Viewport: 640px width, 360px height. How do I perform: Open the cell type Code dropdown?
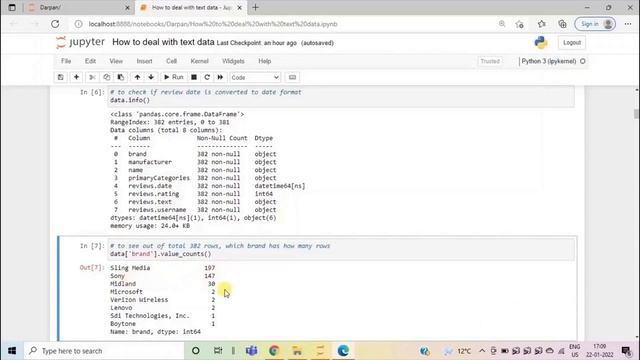(x=255, y=77)
